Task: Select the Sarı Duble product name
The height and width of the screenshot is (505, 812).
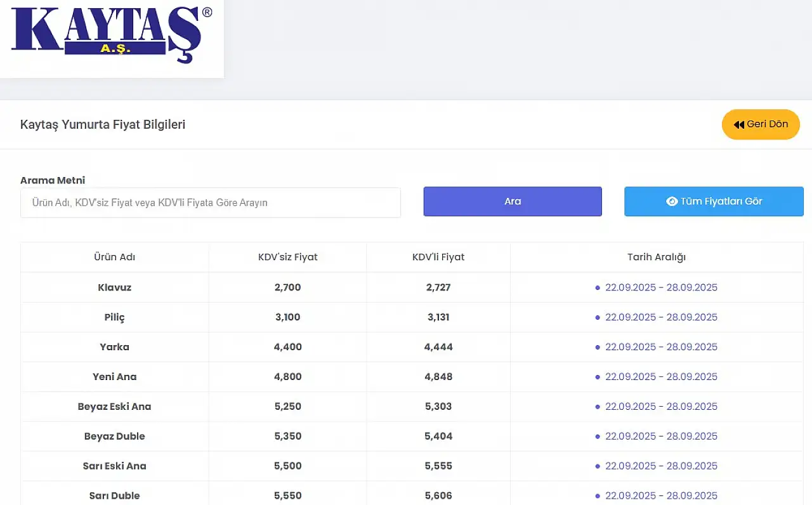Action: pos(115,496)
